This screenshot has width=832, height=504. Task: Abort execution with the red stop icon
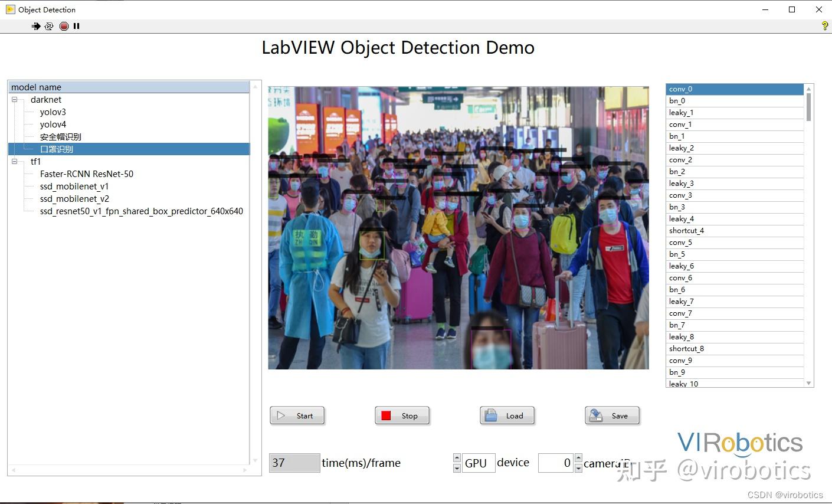(x=63, y=26)
